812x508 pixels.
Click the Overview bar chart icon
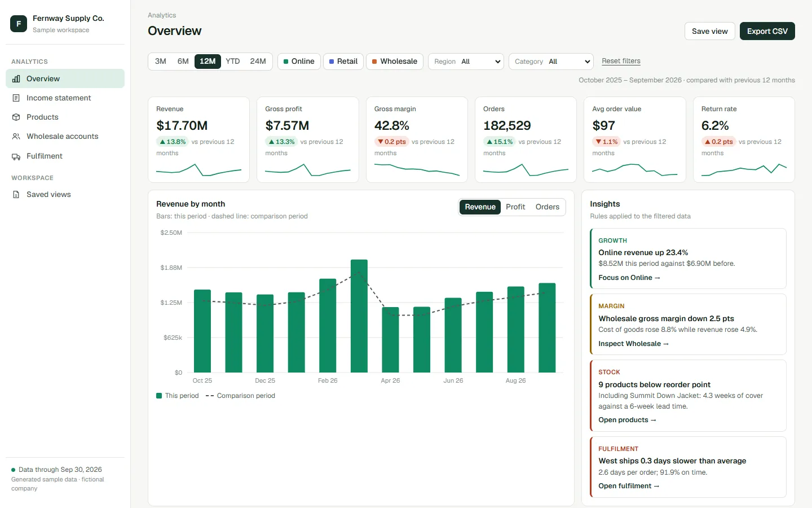click(16, 79)
